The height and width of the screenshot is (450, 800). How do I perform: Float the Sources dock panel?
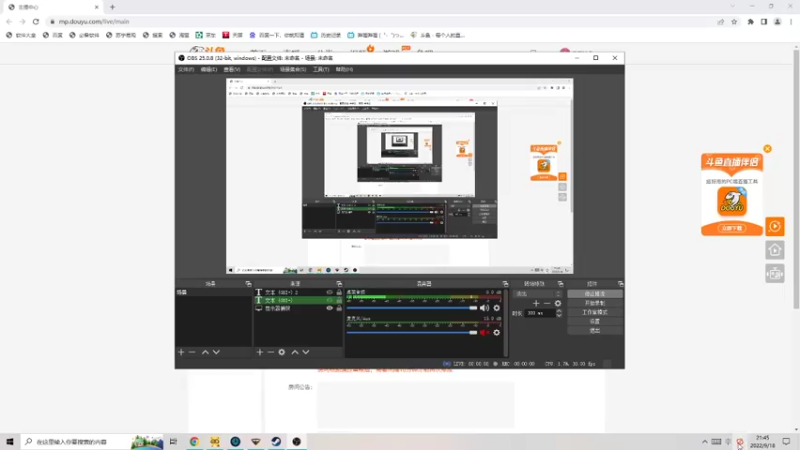[x=339, y=284]
